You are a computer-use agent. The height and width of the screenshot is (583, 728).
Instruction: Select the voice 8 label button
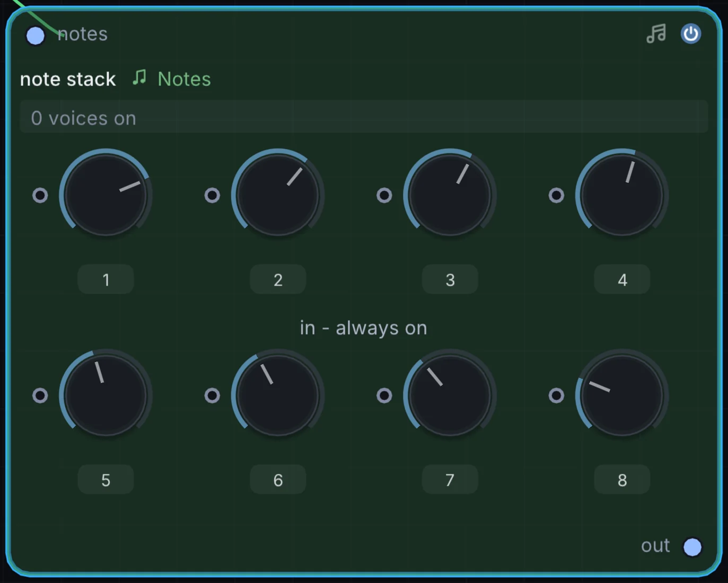[x=622, y=480]
